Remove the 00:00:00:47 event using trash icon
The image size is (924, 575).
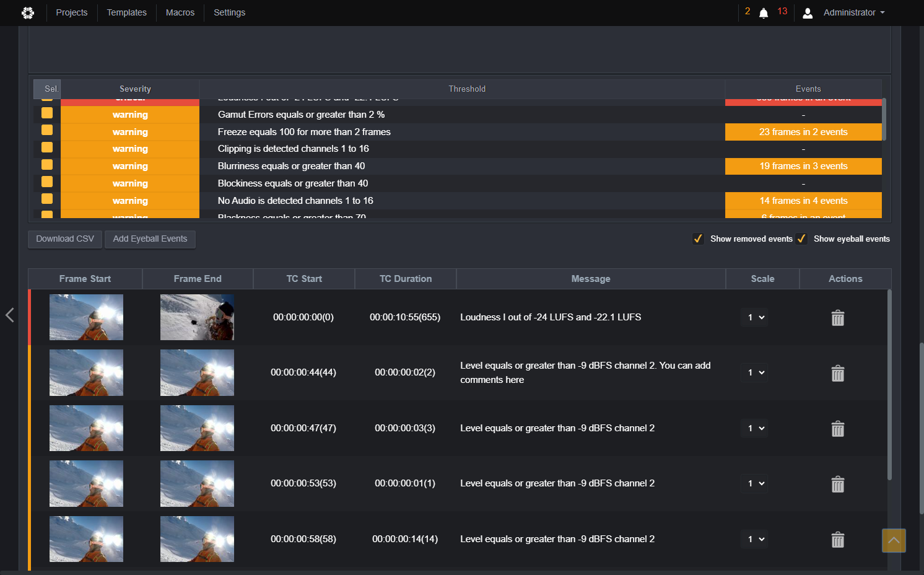837,429
